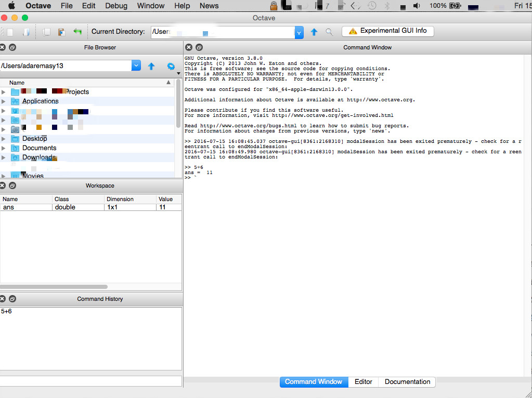Screen dimensions: 532x398
Task: Close the Workspace panel
Action: coord(3,185)
